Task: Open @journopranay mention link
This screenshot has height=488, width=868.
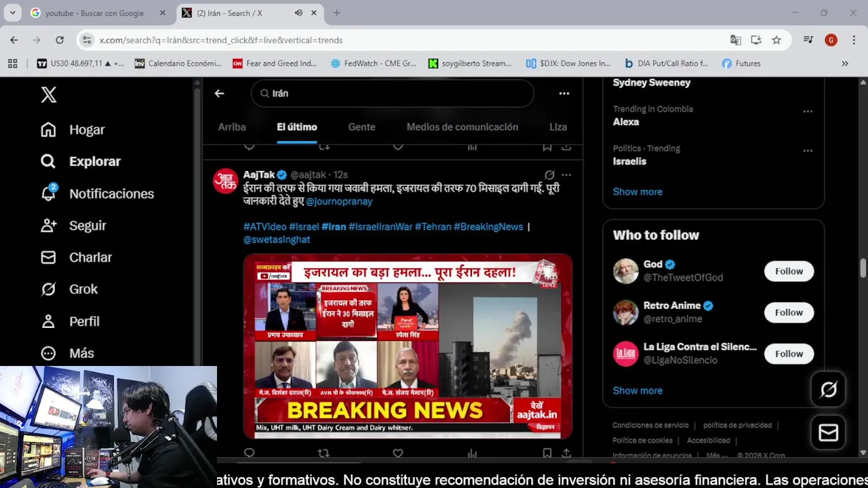Action: coord(339,201)
